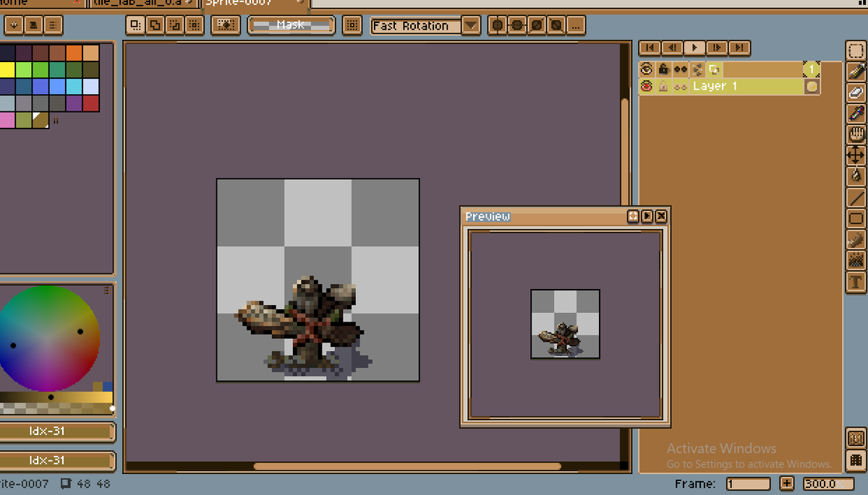Select the Text tool

[856, 282]
